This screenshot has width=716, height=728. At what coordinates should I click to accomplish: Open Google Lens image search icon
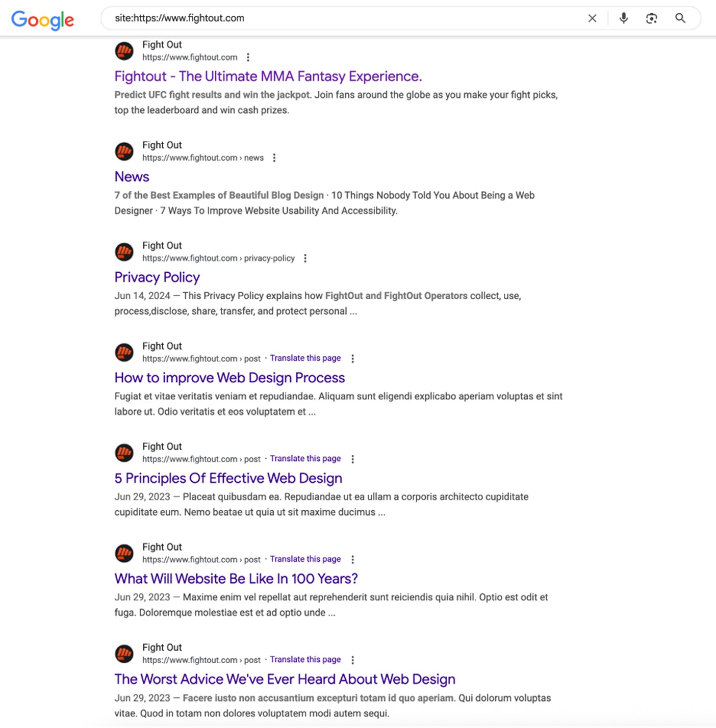point(651,18)
